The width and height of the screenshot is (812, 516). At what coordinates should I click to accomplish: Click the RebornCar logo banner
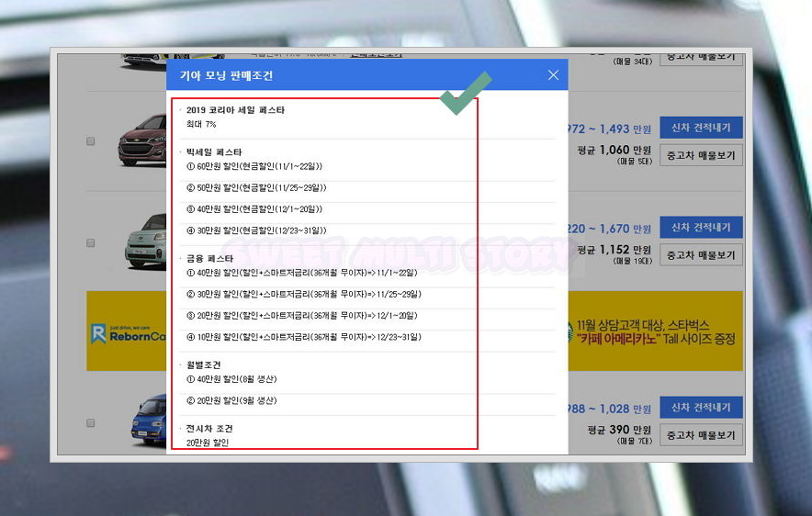point(127,331)
